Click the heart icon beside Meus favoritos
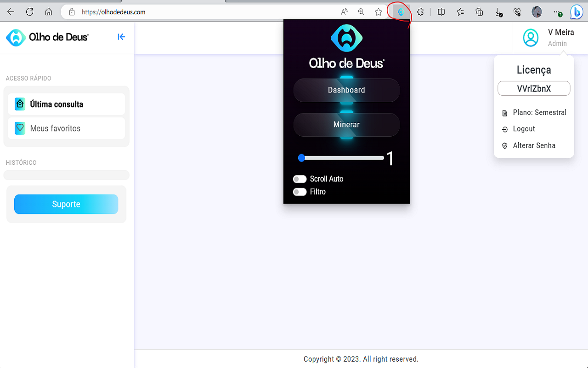 pyautogui.click(x=20, y=128)
